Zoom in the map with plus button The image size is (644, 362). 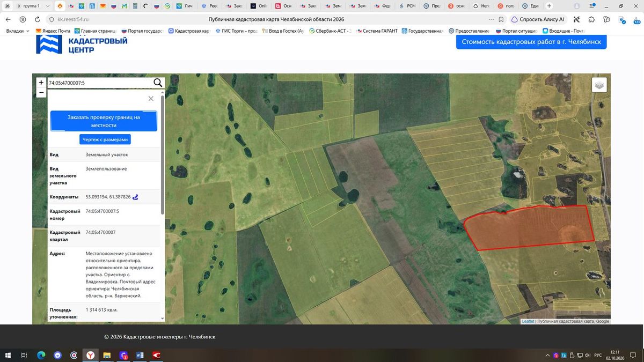(x=41, y=83)
